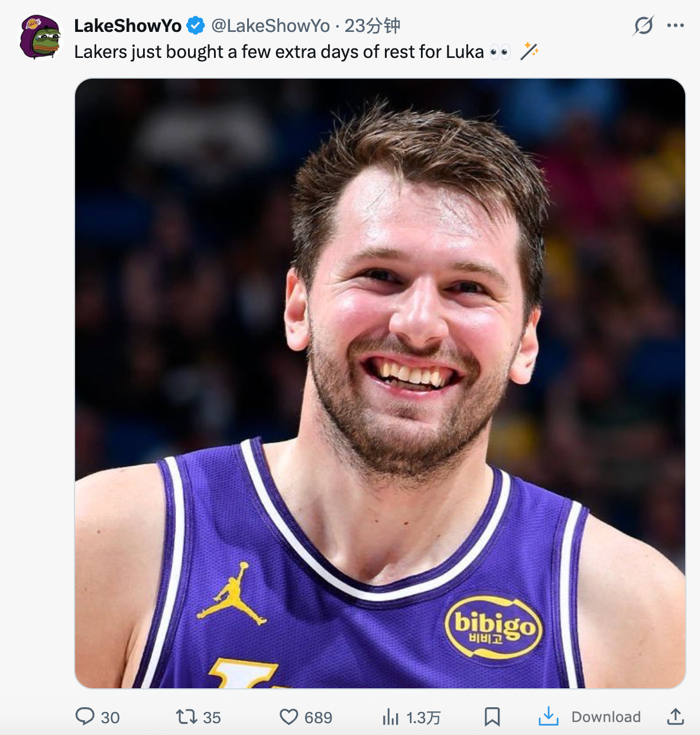The height and width of the screenshot is (735, 700).
Task: Click the Grok slashed-circle icon
Action: [643, 25]
